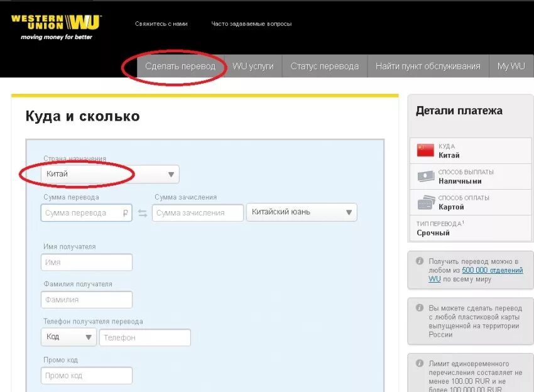The height and width of the screenshot is (392, 534).
Task: Select the Способ выплаты Наличными row
Action: point(471,177)
